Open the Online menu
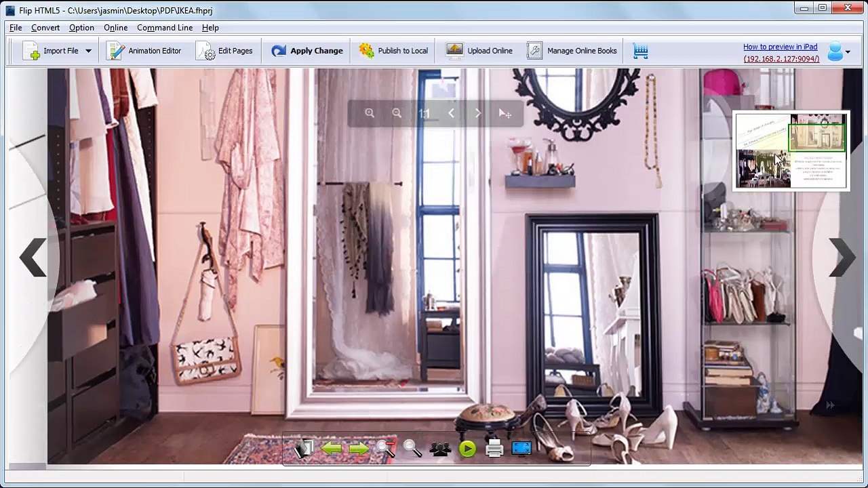 (x=115, y=28)
